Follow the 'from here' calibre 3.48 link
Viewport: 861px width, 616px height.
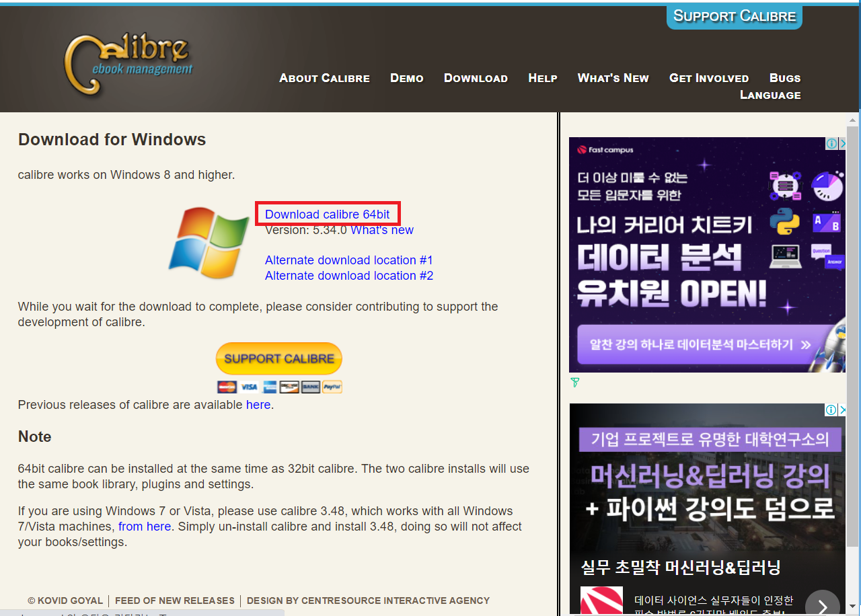(145, 527)
